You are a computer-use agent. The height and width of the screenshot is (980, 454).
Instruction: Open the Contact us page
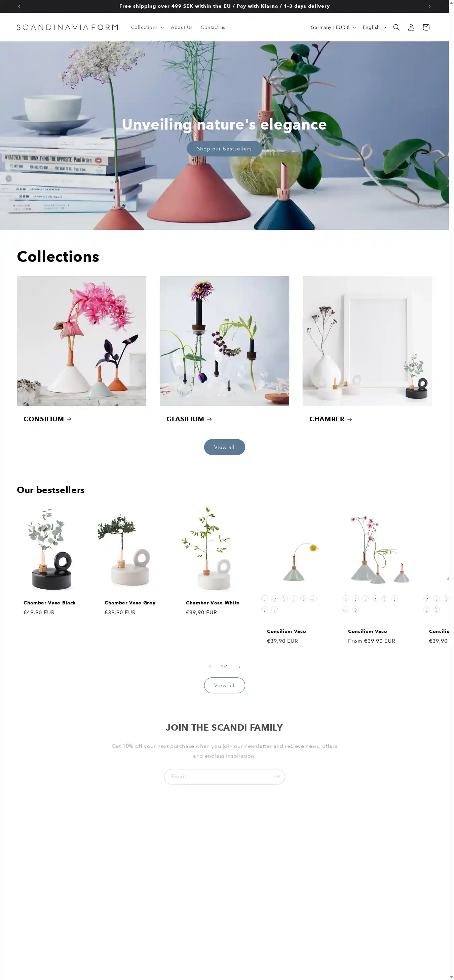click(213, 27)
